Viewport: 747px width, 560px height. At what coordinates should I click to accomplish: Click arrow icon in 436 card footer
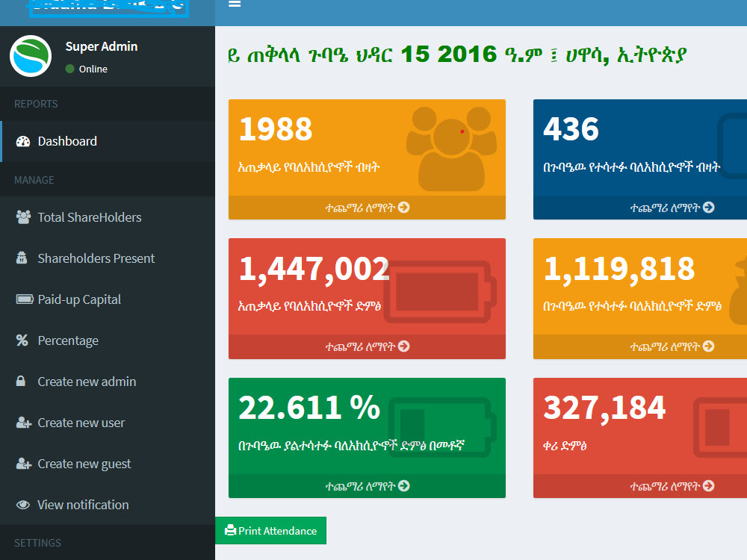(x=709, y=208)
